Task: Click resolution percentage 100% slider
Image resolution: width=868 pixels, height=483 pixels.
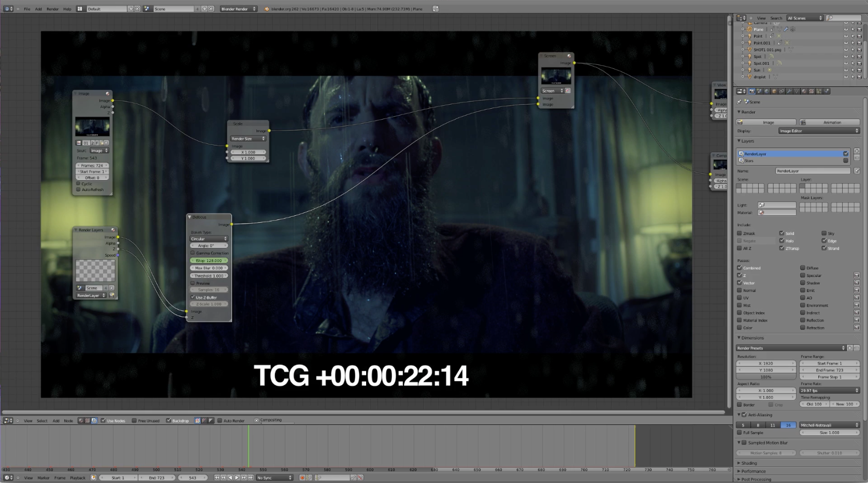Action: (x=766, y=377)
